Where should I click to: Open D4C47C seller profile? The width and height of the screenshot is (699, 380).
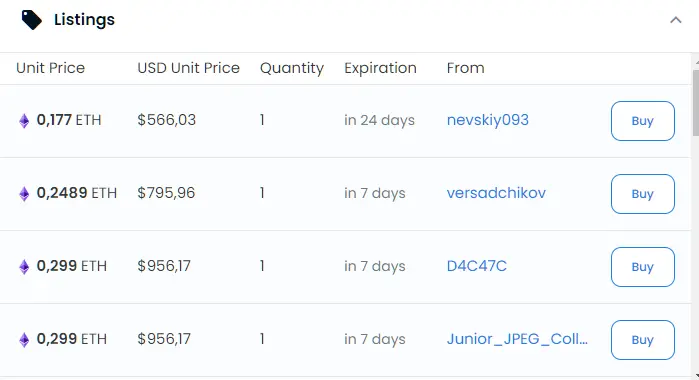[477, 266]
